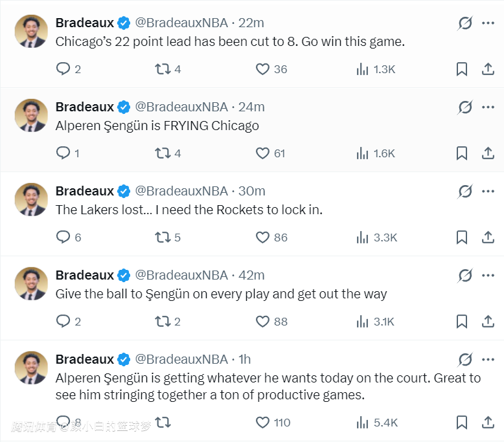Click the 30m timestamp link
Image resolution: width=504 pixels, height=442 pixels.
click(x=252, y=191)
